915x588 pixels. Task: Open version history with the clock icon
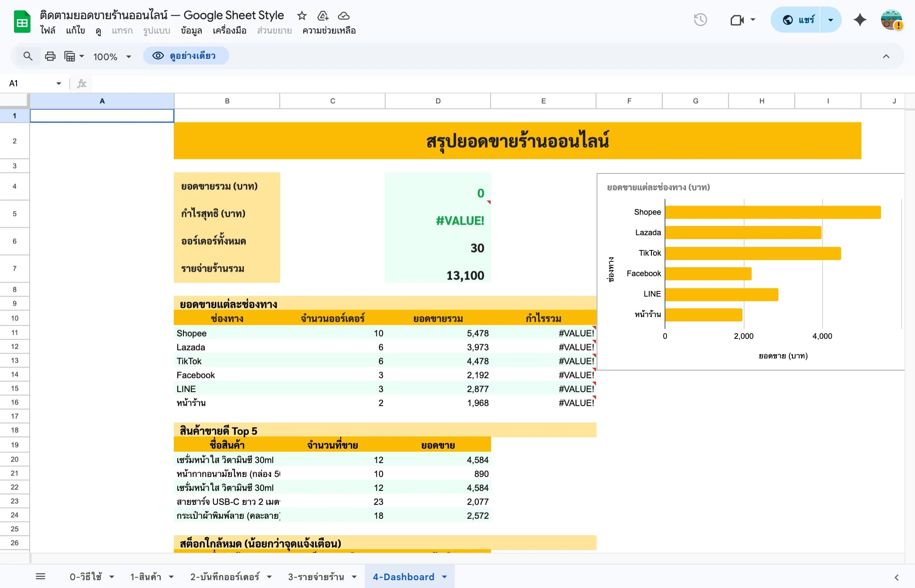[x=701, y=20]
